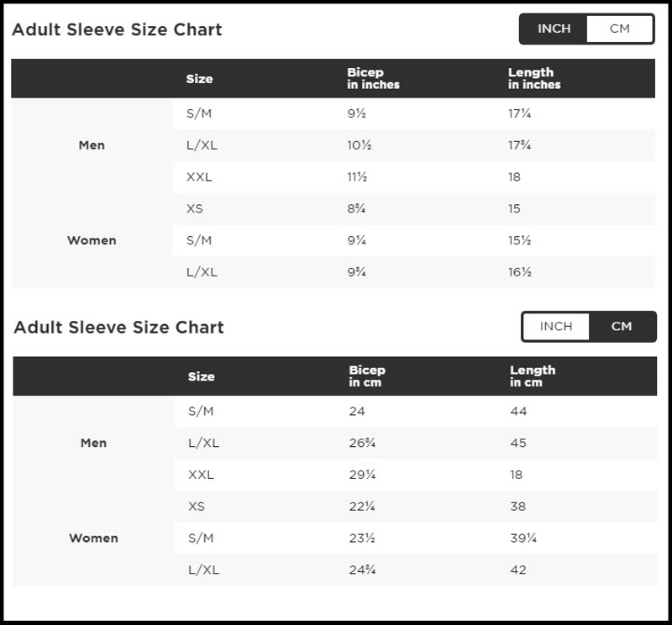Switch the top chart to CM
This screenshot has width=672, height=625.
coord(620,29)
